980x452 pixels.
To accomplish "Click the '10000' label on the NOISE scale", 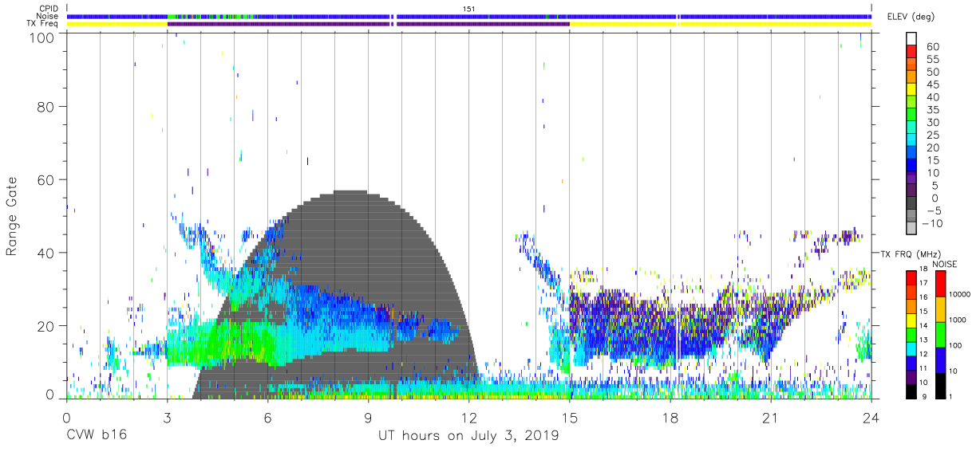I will pos(960,294).
